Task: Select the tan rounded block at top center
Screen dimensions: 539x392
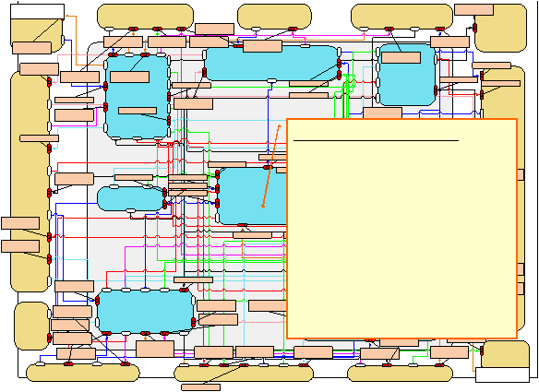Action: (274, 17)
